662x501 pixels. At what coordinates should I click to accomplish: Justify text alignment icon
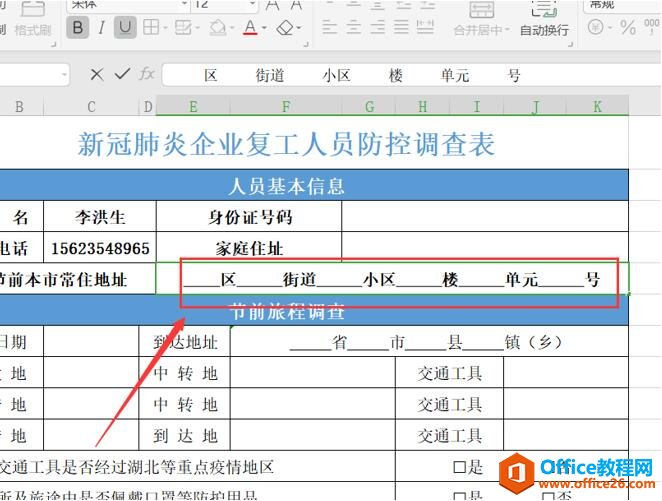pyautogui.click(x=401, y=27)
